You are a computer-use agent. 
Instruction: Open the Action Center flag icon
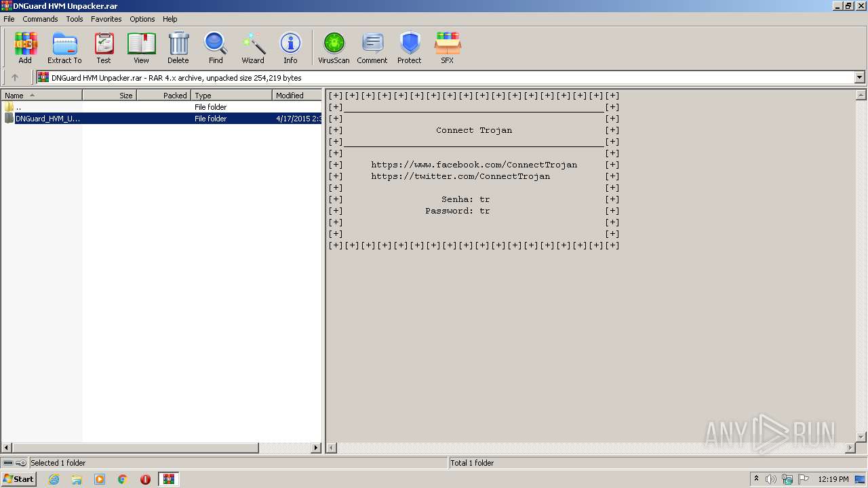tap(804, 479)
